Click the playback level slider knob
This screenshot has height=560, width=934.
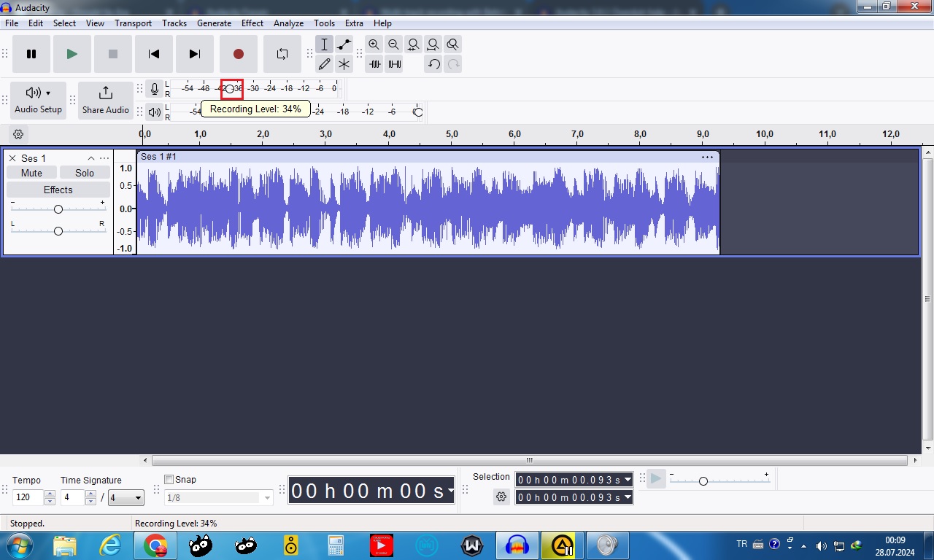418,112
